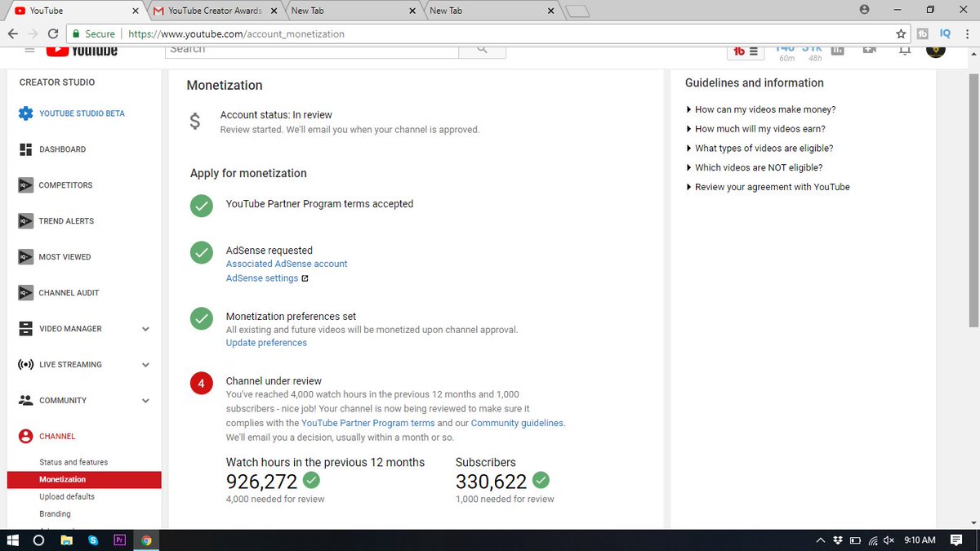Open the TubeBuddy menu in YouTube header
This screenshot has height=551, width=980.
pos(745,51)
